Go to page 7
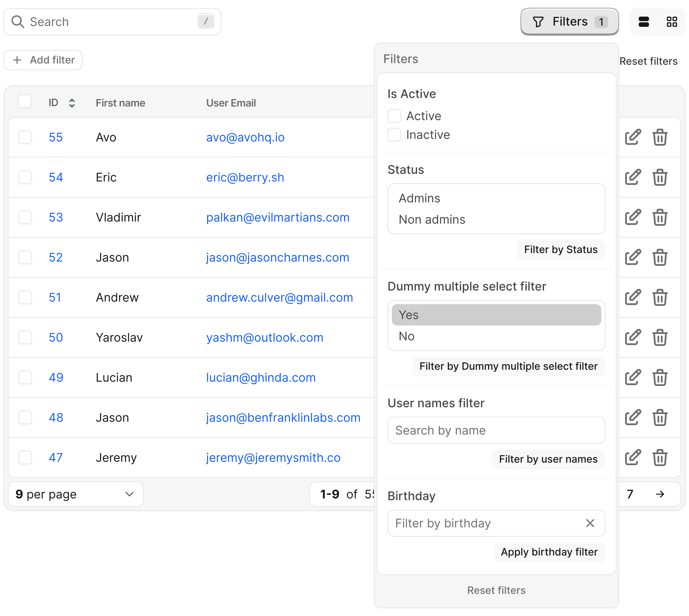This screenshot has height=616, width=689. [629, 494]
